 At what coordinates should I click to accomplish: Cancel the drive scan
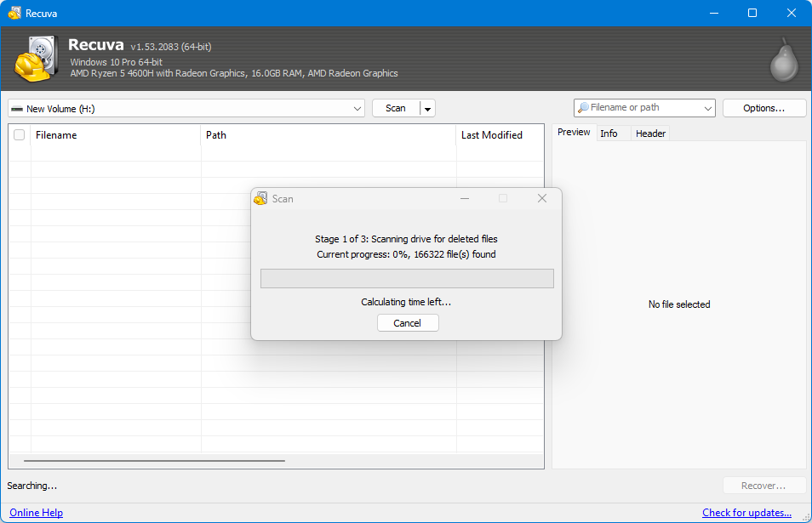click(x=408, y=323)
